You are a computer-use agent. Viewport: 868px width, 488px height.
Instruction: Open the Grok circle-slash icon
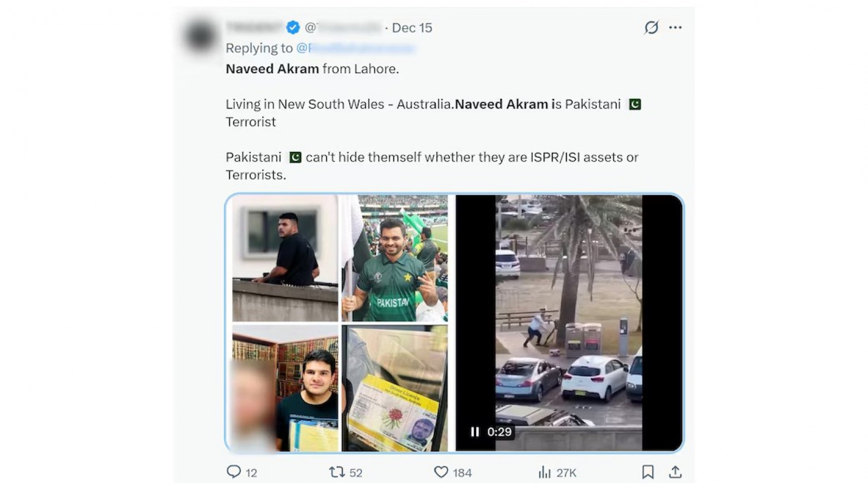(x=651, y=27)
